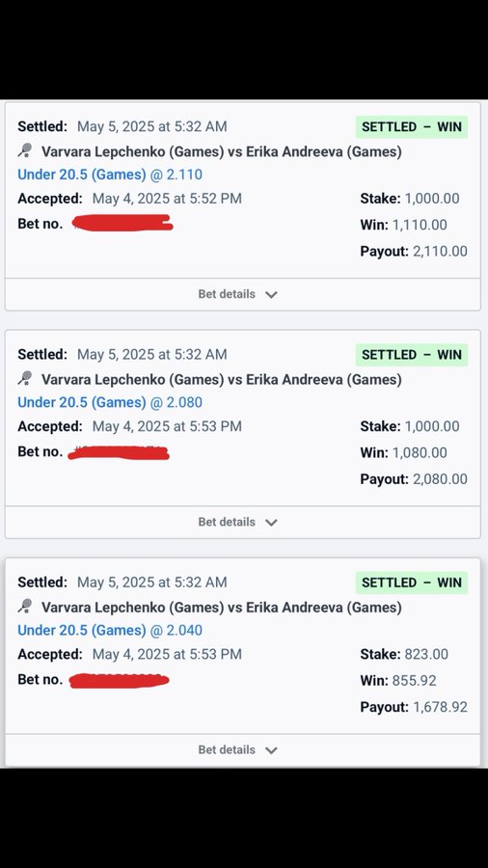
Task: Click tennis racket icon in third bet
Action: 25,607
